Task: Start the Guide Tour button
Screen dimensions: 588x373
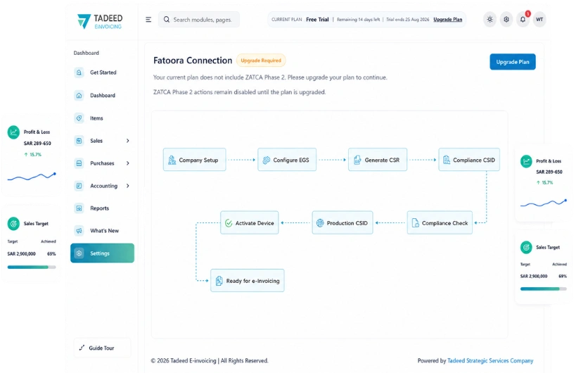Action: point(102,348)
